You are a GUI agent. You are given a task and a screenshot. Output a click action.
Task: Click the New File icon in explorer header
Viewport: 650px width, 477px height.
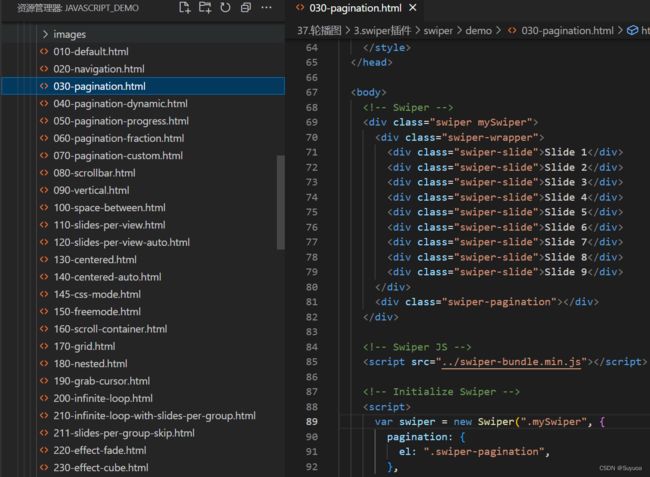pos(184,7)
